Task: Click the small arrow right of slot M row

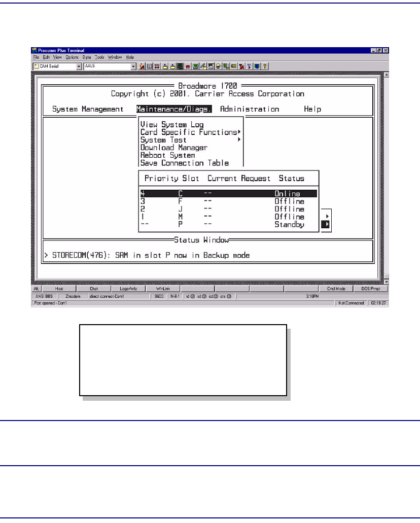Action: 327,216
